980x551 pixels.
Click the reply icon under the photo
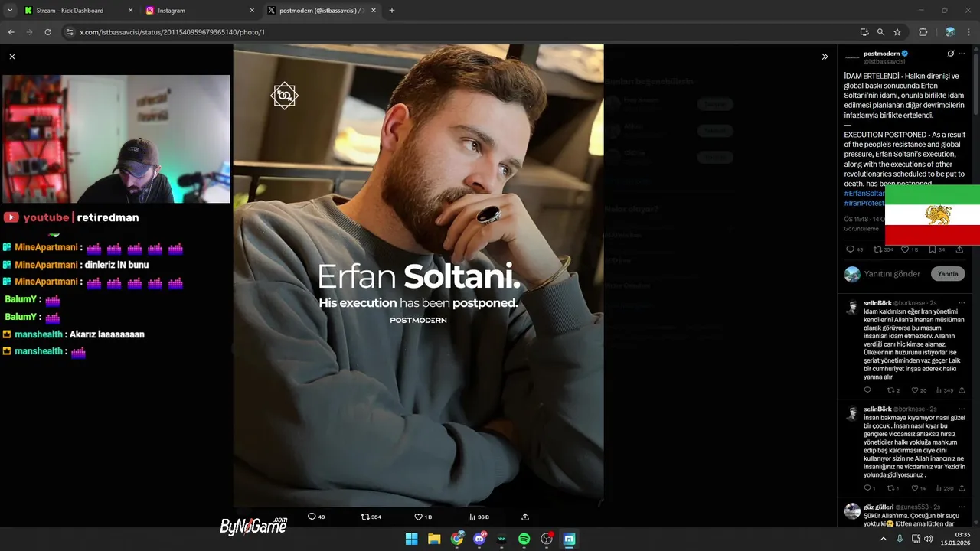click(x=312, y=517)
